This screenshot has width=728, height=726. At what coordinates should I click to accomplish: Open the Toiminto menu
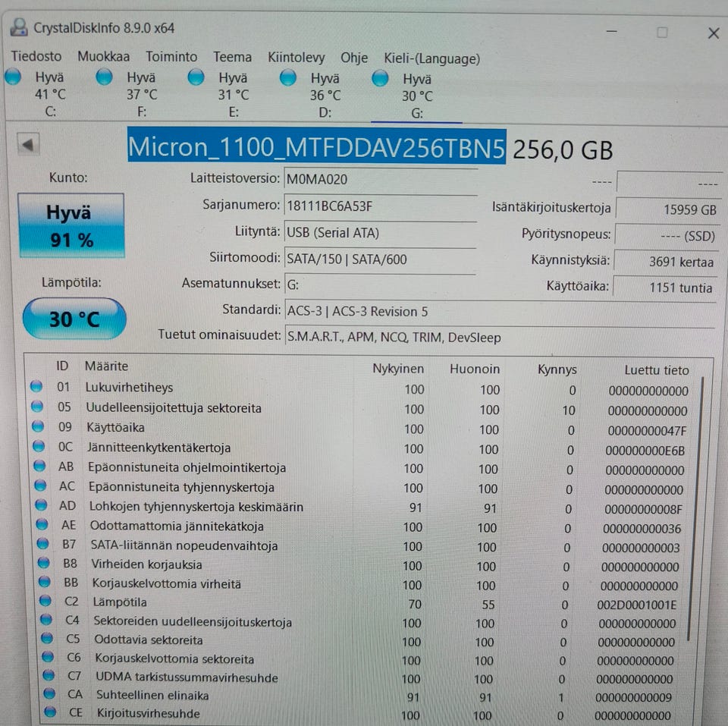click(x=171, y=57)
